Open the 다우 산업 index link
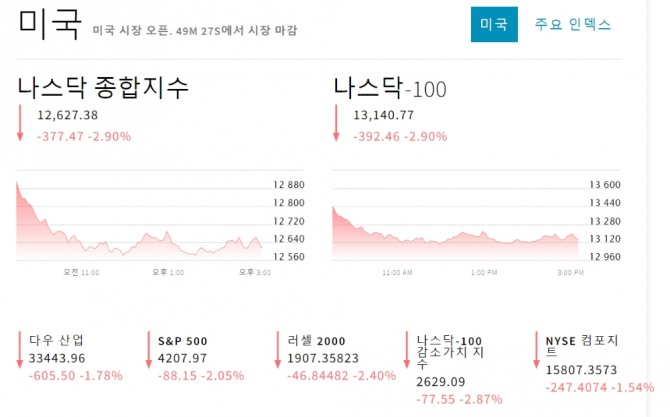The height and width of the screenshot is (417, 670). (56, 341)
